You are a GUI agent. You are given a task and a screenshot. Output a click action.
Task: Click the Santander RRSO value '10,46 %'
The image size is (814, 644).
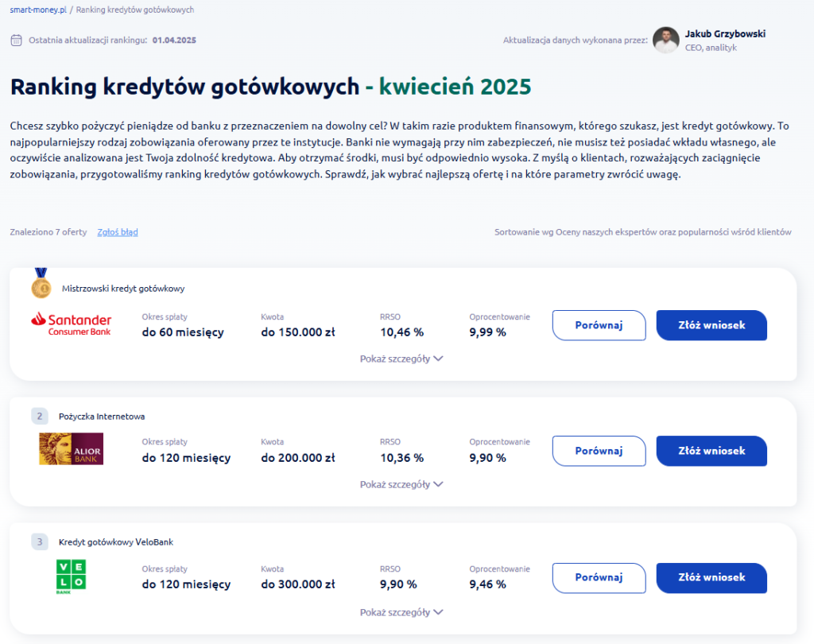coord(401,332)
